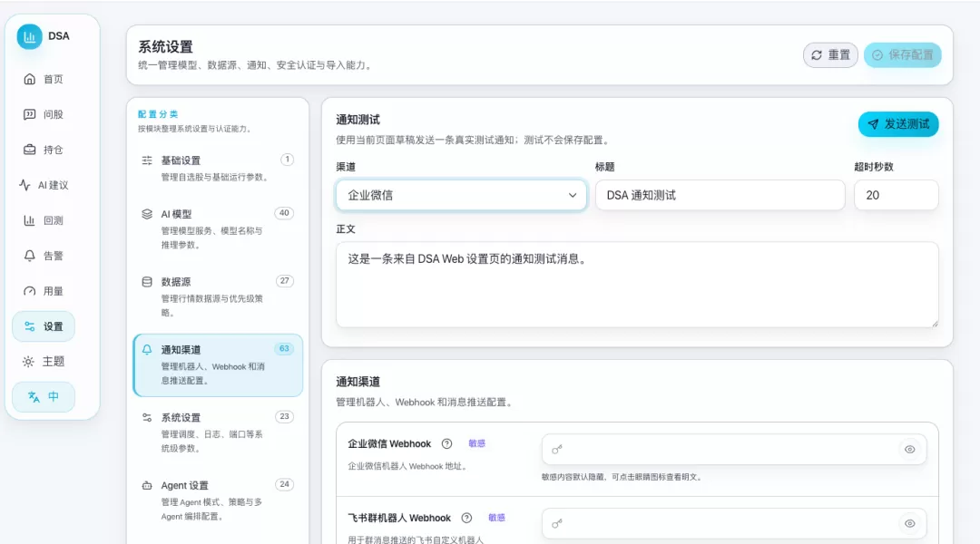This screenshot has height=544, width=980.
Task: Open the 数据源 category
Action: click(x=218, y=296)
